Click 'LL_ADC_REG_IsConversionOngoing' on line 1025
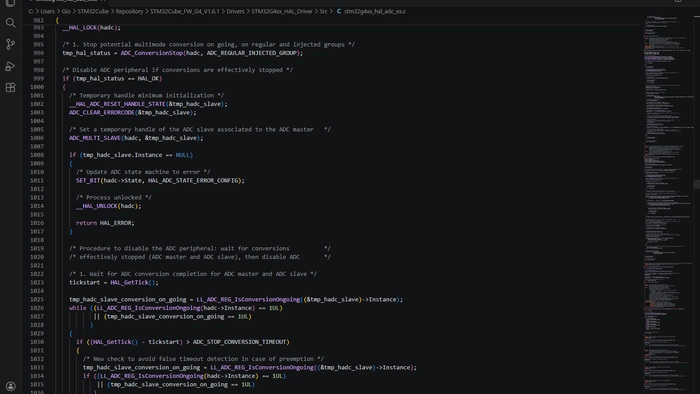700x394 pixels. 248,299
